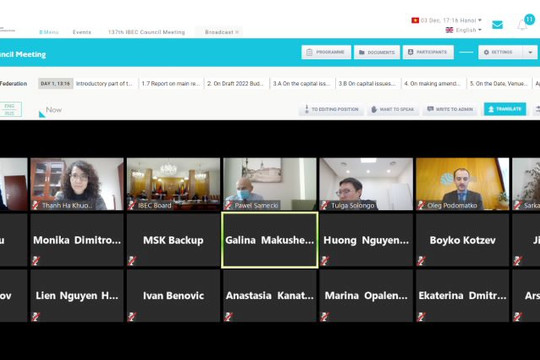This screenshot has height=360, width=540.
Task: Click muted mic icon on IBEC Board video
Action: pos(132,205)
